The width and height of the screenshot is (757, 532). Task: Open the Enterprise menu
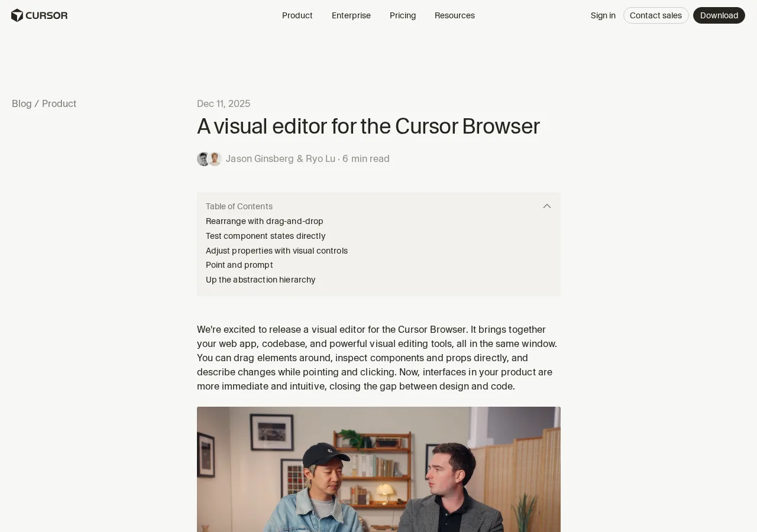click(351, 15)
